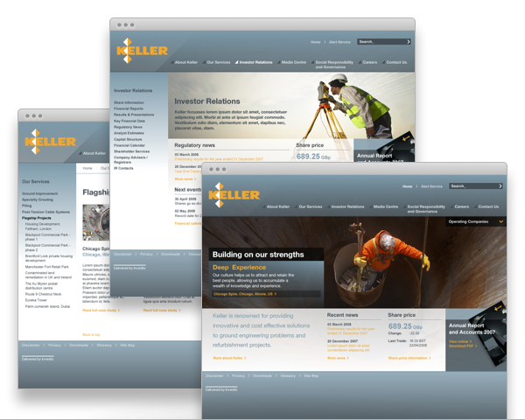Viewport: 525px width, 420px height.
Task: Open Capital Structure sidebar item
Action: click(128, 139)
